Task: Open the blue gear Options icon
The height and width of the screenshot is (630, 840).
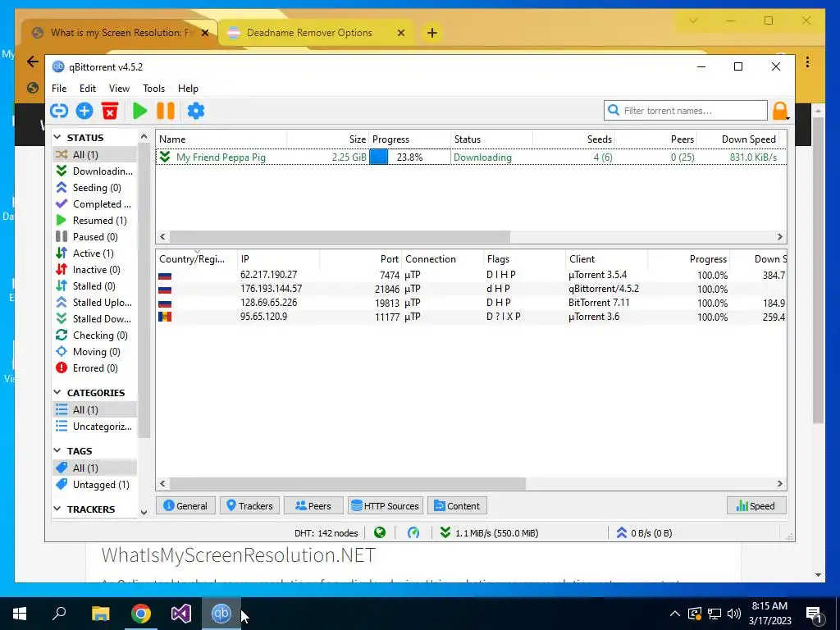Action: [195, 111]
